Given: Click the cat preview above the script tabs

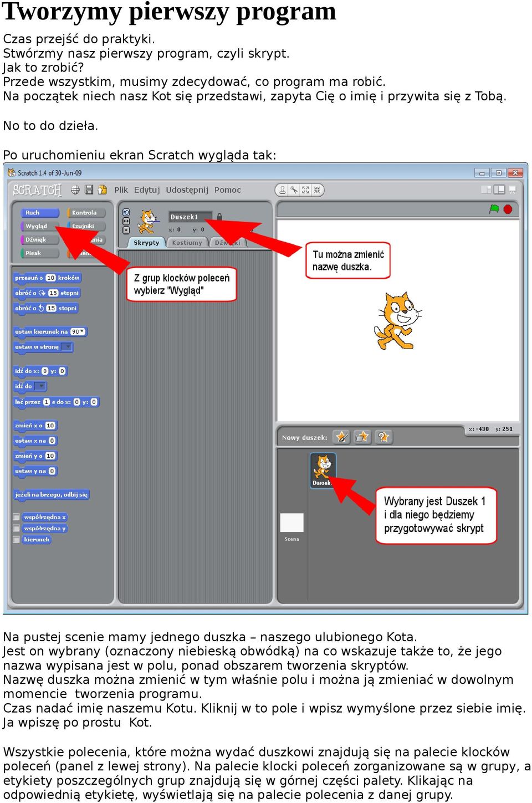Looking at the screenshot, I should [148, 221].
